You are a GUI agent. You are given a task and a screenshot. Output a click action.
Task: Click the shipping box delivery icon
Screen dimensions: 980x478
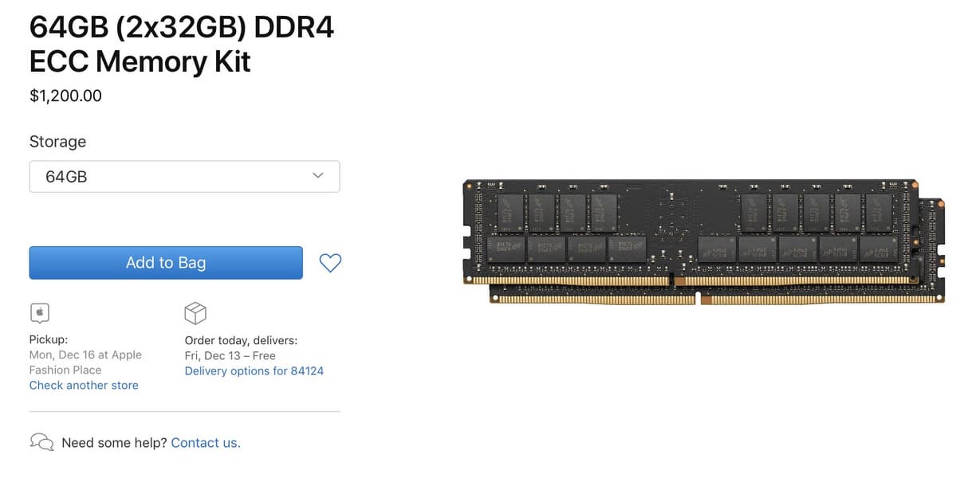(x=195, y=313)
